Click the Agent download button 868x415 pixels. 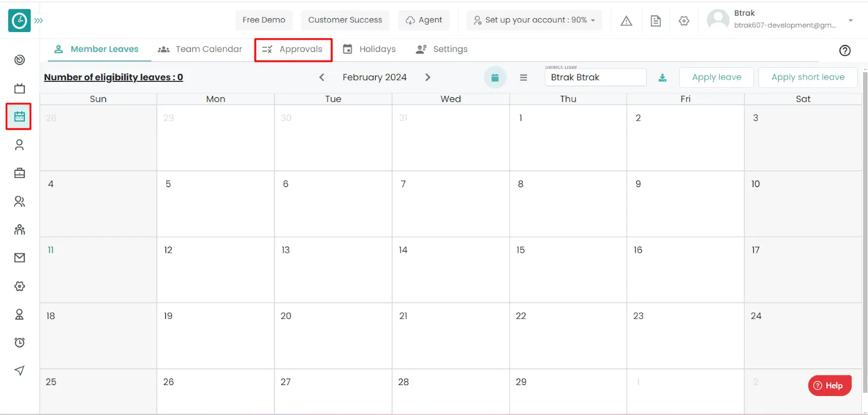point(424,20)
